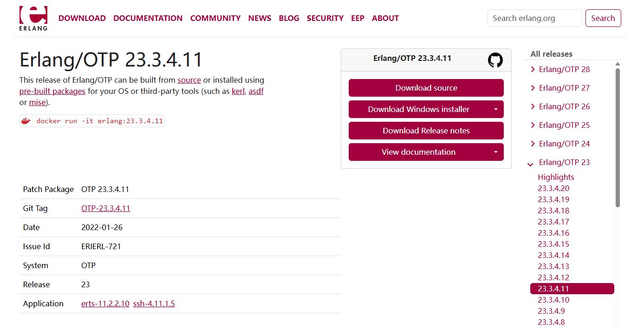Select release 23.3.4.10
This screenshot has width=644, height=330.
point(553,300)
